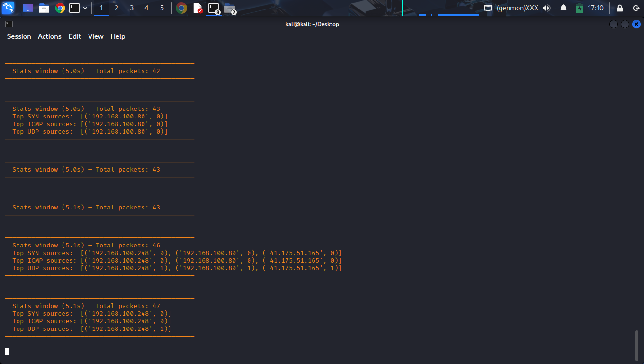Click the terminal vertical scrollbar
Screen dimensions: 644x364
pyautogui.click(x=637, y=345)
